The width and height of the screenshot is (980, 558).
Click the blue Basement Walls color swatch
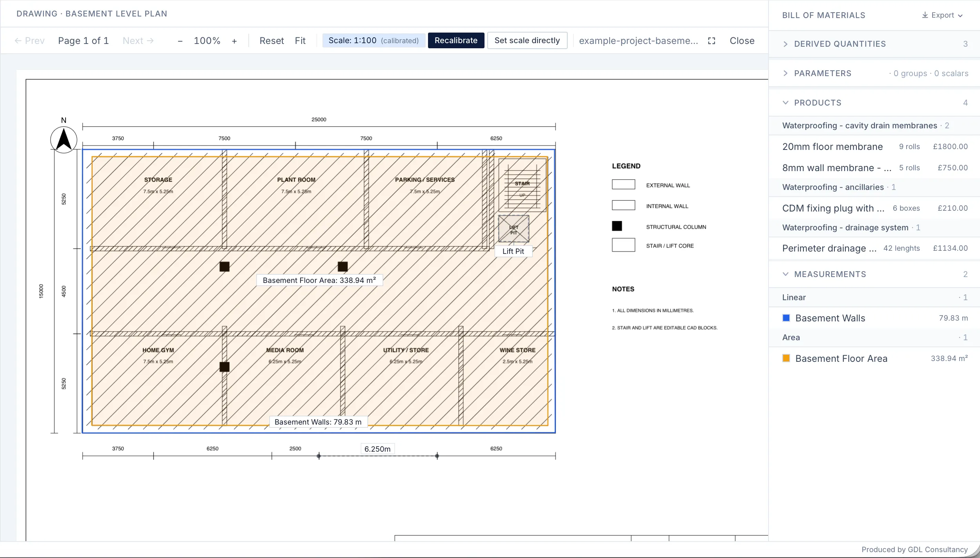pos(786,318)
